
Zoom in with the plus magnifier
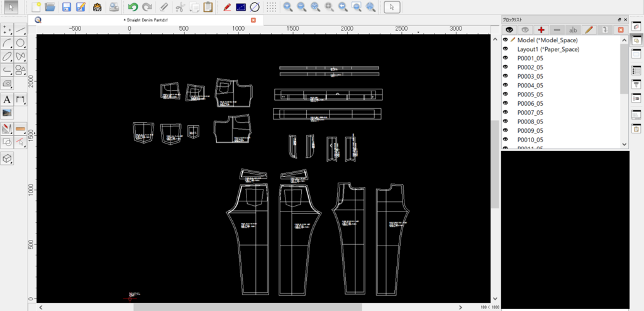click(x=288, y=6)
